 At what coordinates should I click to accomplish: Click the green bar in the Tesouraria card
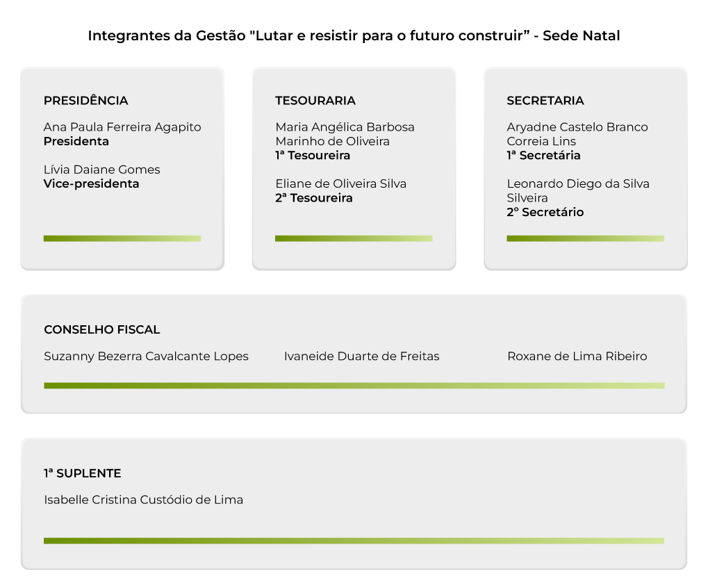click(x=354, y=238)
